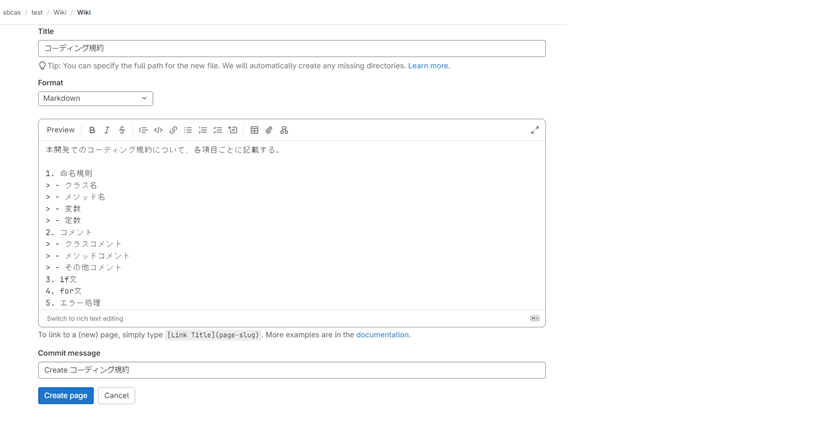Expand editor to full screen mode
833x442 pixels.
tap(535, 130)
